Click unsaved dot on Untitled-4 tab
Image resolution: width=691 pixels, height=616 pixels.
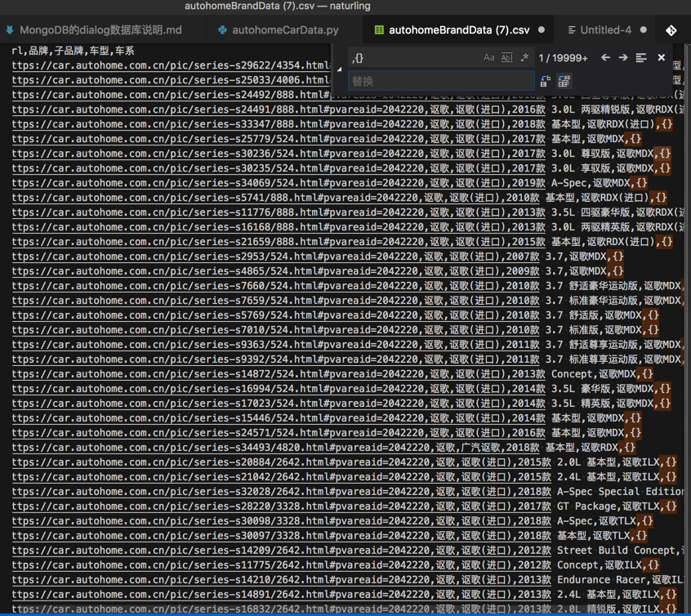pyautogui.click(x=644, y=30)
